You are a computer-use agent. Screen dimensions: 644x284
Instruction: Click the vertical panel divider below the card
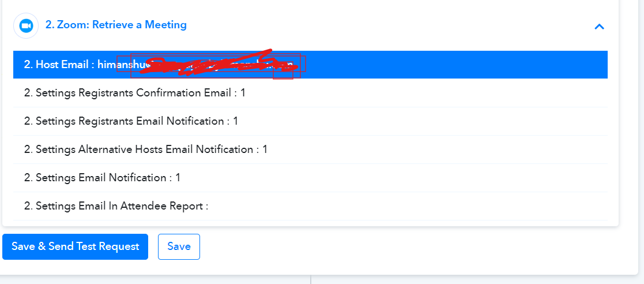[311, 279]
